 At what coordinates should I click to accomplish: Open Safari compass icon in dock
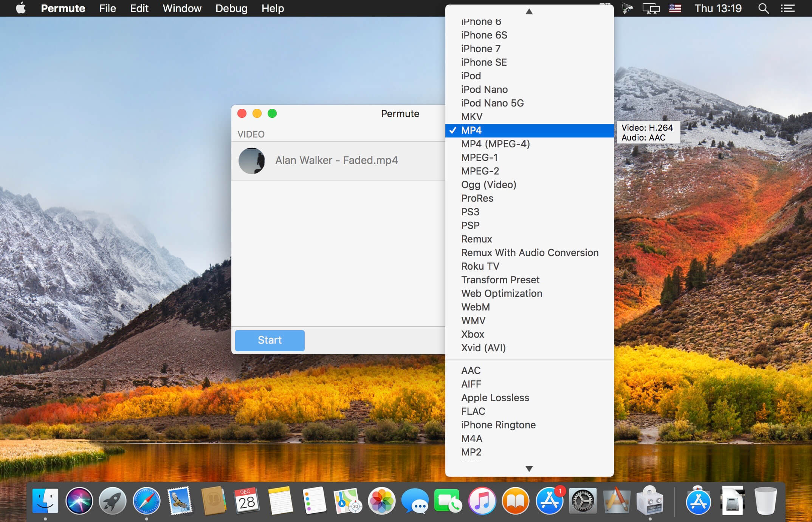coord(146,501)
